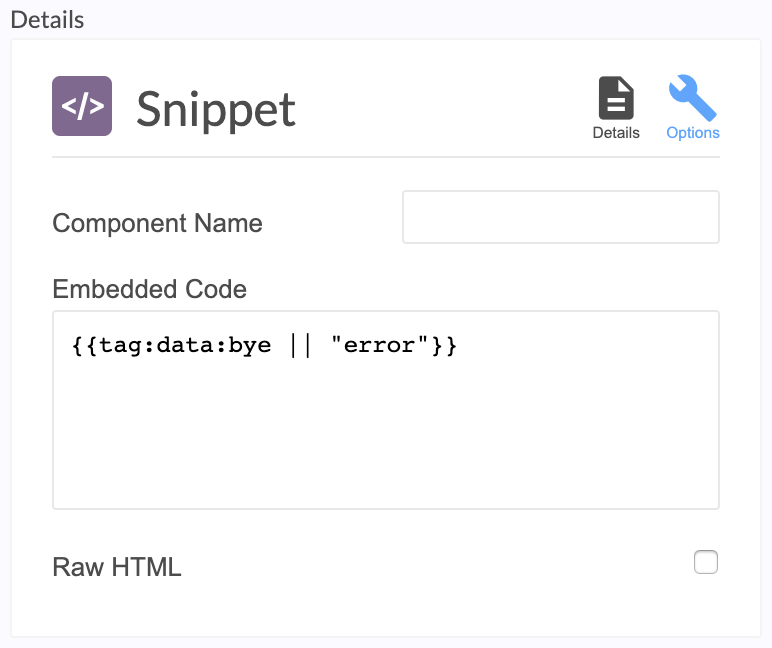Click the "error" string in the code
The image size is (772, 648).
click(x=380, y=345)
